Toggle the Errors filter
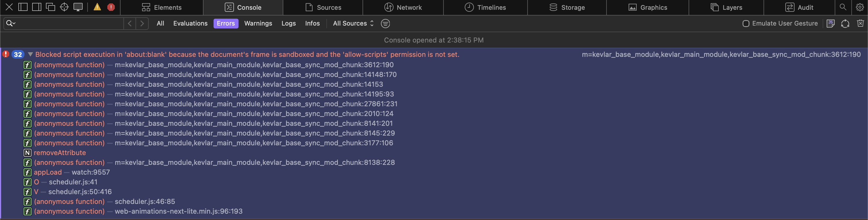 (226, 23)
